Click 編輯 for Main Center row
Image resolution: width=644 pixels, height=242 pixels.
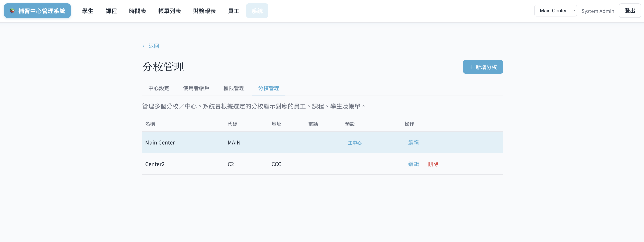point(414,142)
